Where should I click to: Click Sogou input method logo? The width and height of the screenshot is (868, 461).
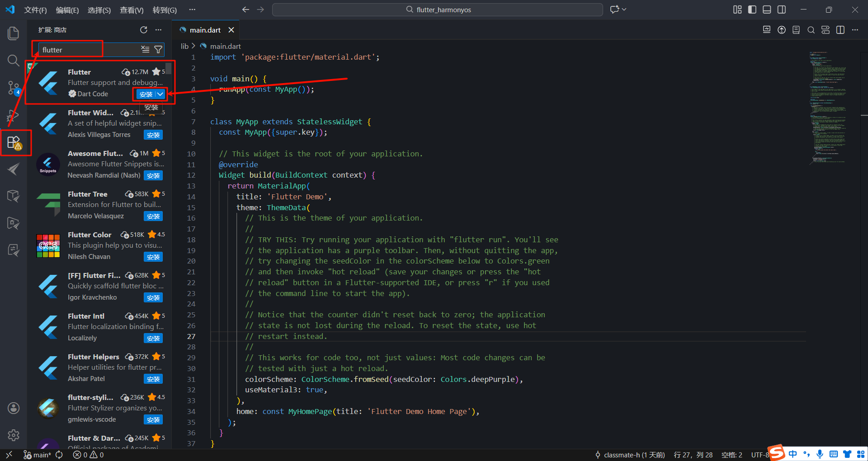[x=777, y=453]
